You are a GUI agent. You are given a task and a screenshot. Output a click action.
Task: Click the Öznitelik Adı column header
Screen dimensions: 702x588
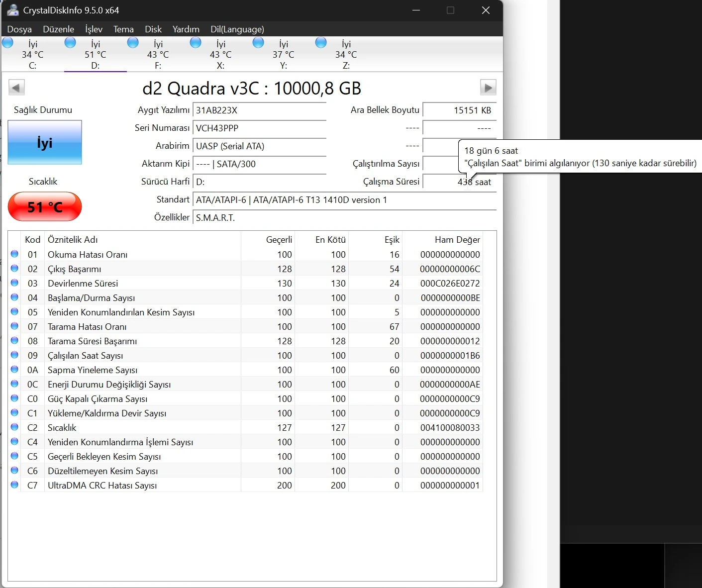143,240
